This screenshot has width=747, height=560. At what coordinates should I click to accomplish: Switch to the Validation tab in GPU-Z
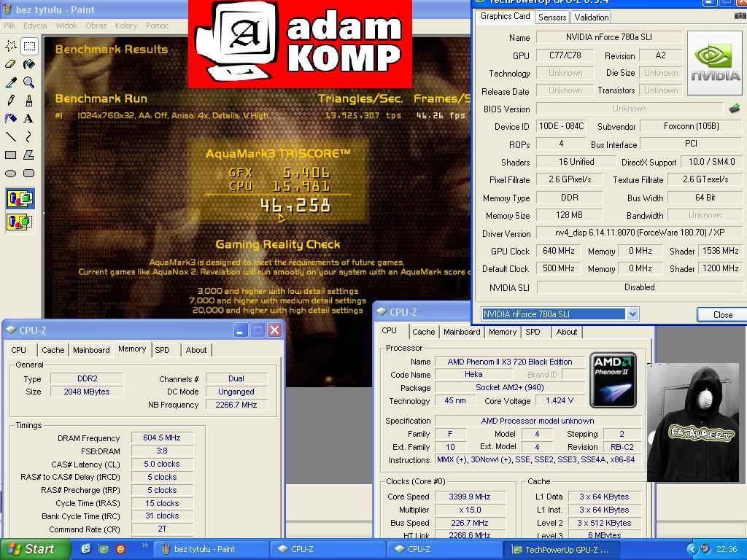pos(591,17)
